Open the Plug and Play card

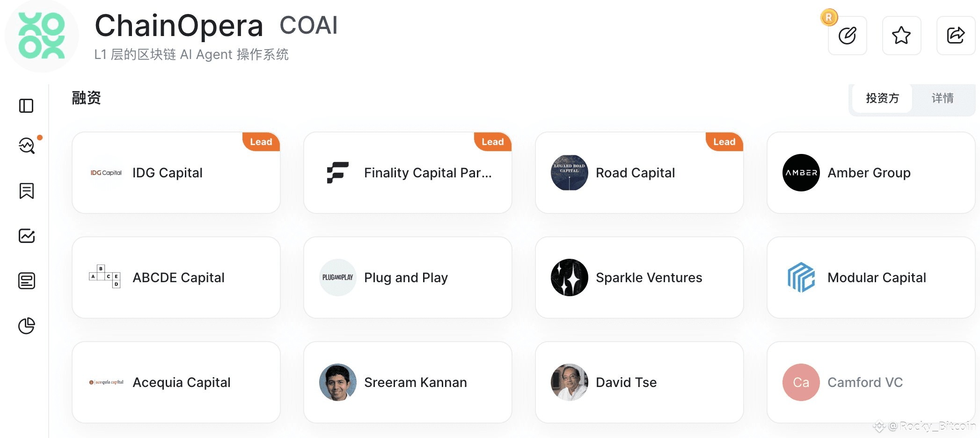[408, 277]
